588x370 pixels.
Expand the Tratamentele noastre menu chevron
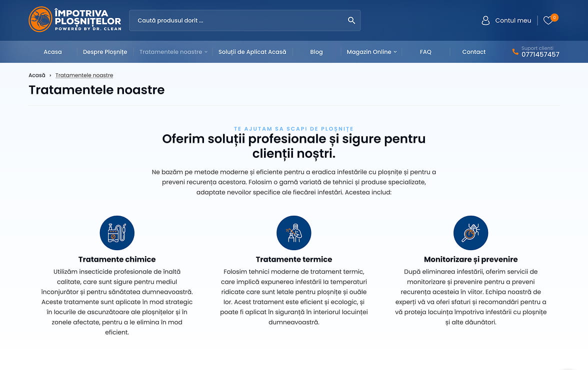206,52
